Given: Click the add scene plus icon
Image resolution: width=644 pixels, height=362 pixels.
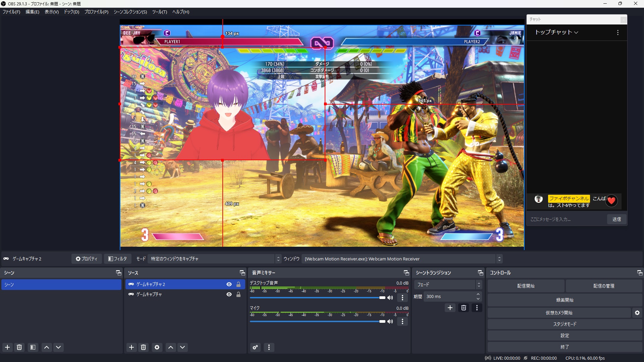Looking at the screenshot, I should [7, 348].
